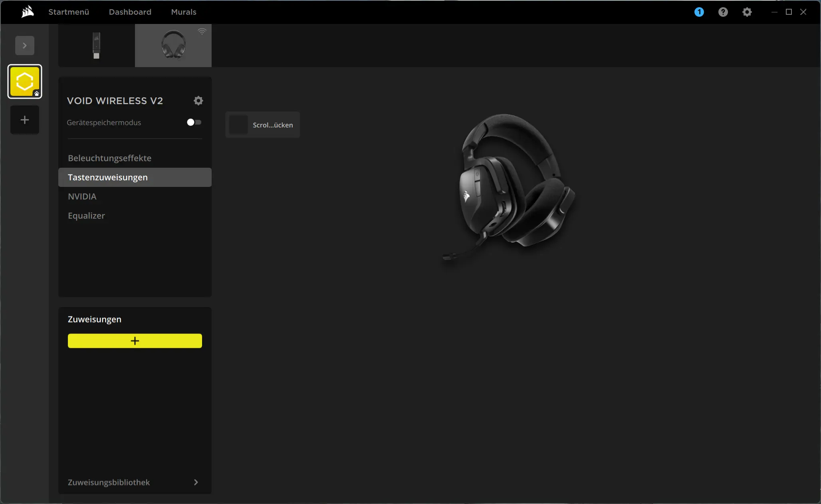The height and width of the screenshot is (504, 821).
Task: Toggle Gerätespeichermodus switch
Action: [194, 122]
